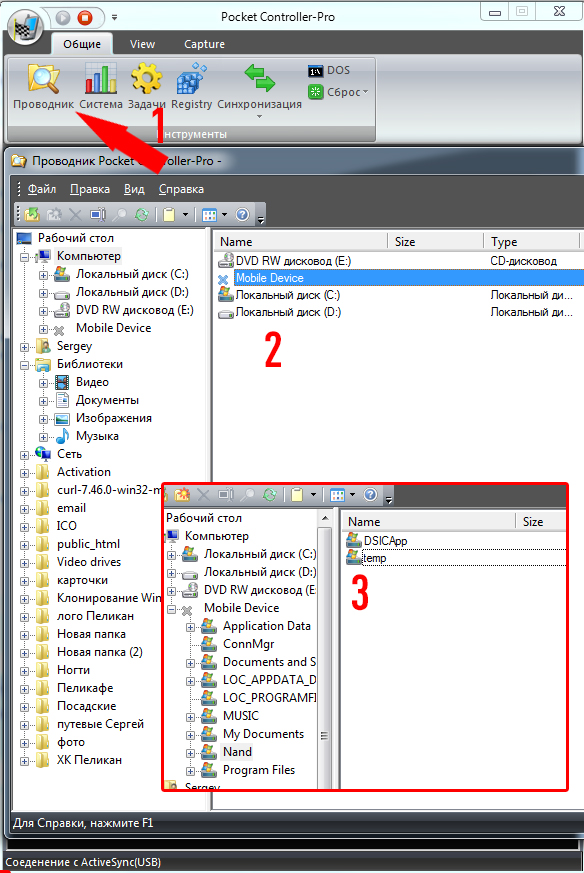This screenshot has height=873, width=584.
Task: Click the Pocket Controller application orb
Action: 24,27
